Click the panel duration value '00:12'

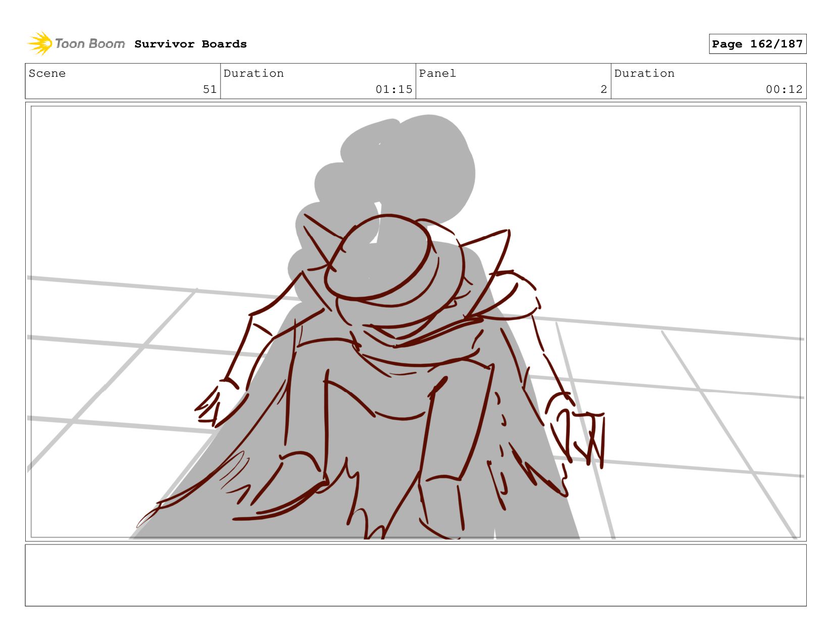click(784, 89)
